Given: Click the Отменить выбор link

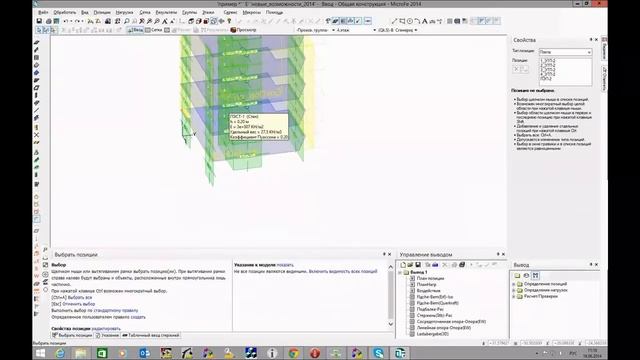Looking at the screenshot, I should (78, 304).
